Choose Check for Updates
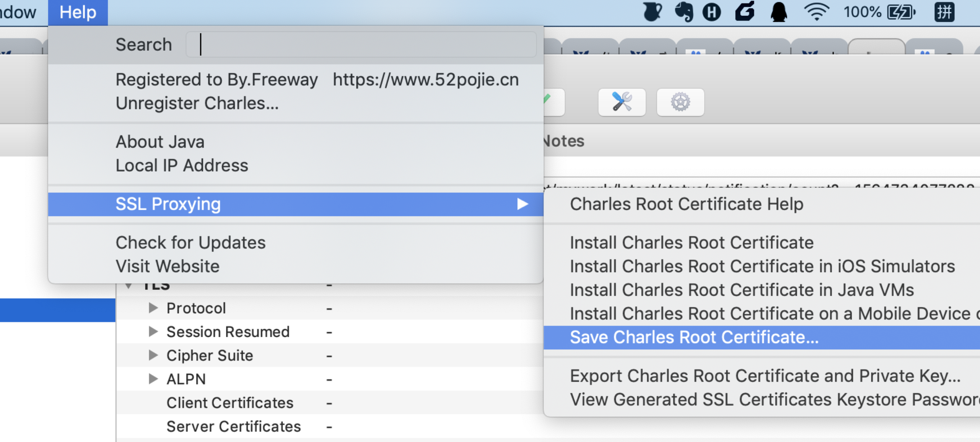 [296, 243]
